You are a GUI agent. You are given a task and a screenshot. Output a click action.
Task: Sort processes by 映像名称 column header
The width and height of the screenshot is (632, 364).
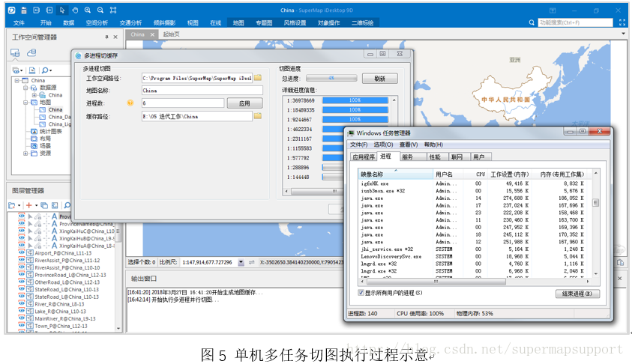click(x=395, y=174)
